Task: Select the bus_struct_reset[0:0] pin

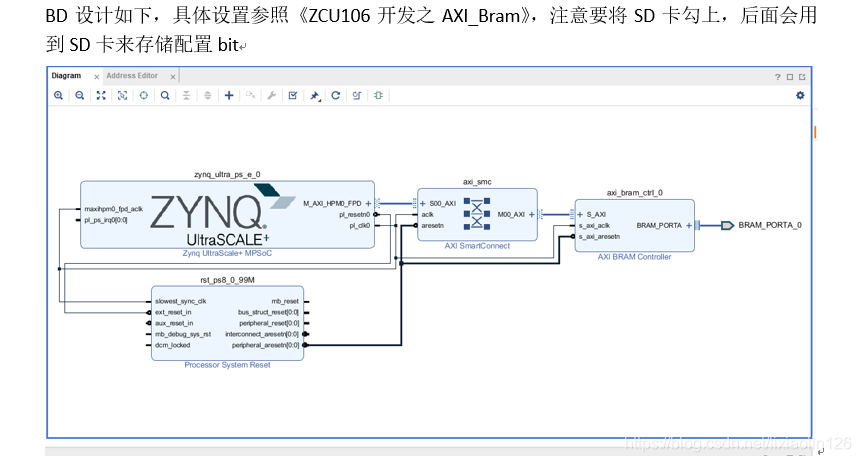Action: click(269, 312)
